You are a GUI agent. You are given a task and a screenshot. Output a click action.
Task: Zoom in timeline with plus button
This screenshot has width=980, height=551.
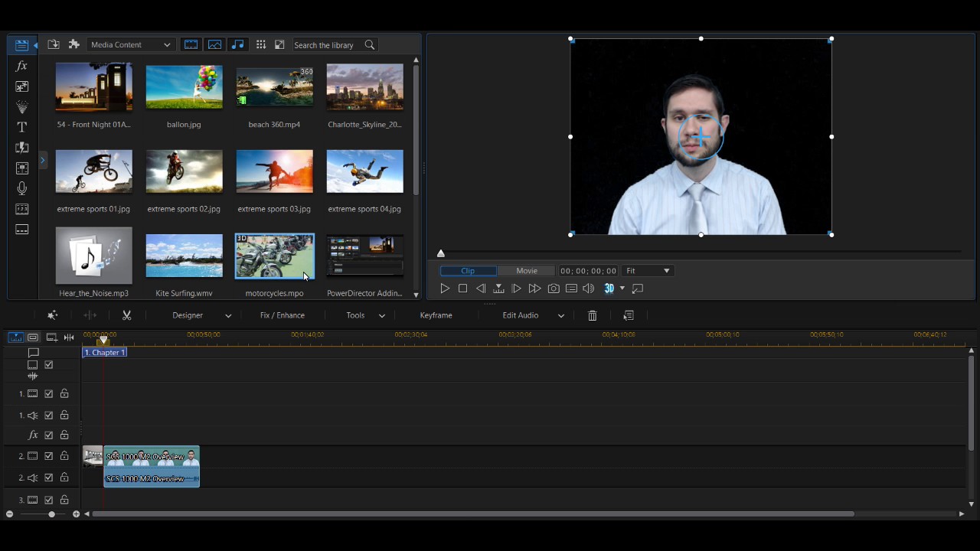coord(76,514)
